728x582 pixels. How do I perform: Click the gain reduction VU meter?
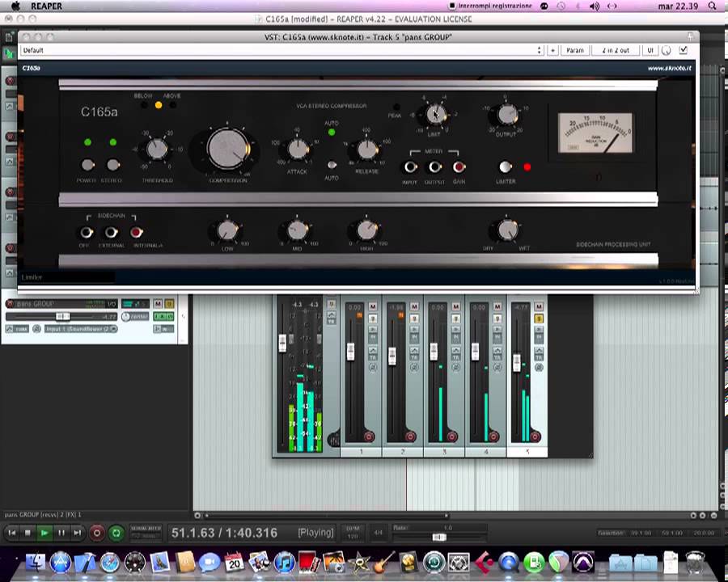coord(595,133)
